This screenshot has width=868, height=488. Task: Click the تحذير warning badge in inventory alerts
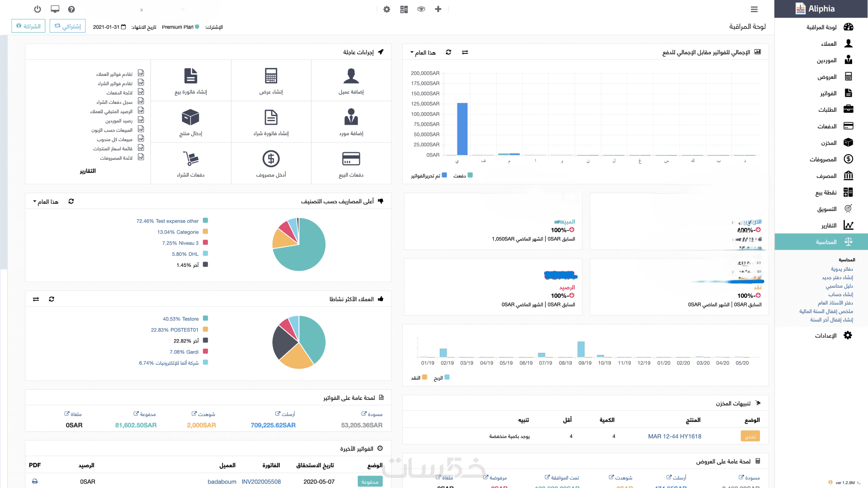pyautogui.click(x=750, y=436)
